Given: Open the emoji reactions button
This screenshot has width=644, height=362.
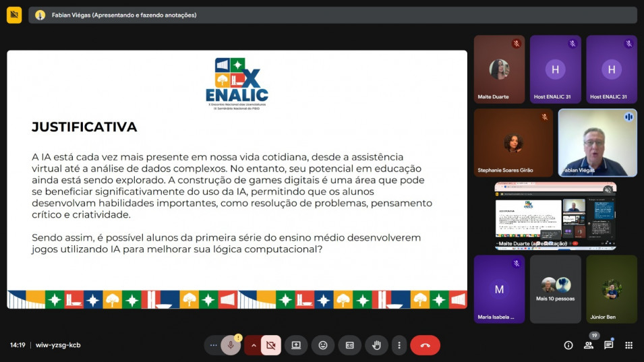Looking at the screenshot, I should 323,345.
